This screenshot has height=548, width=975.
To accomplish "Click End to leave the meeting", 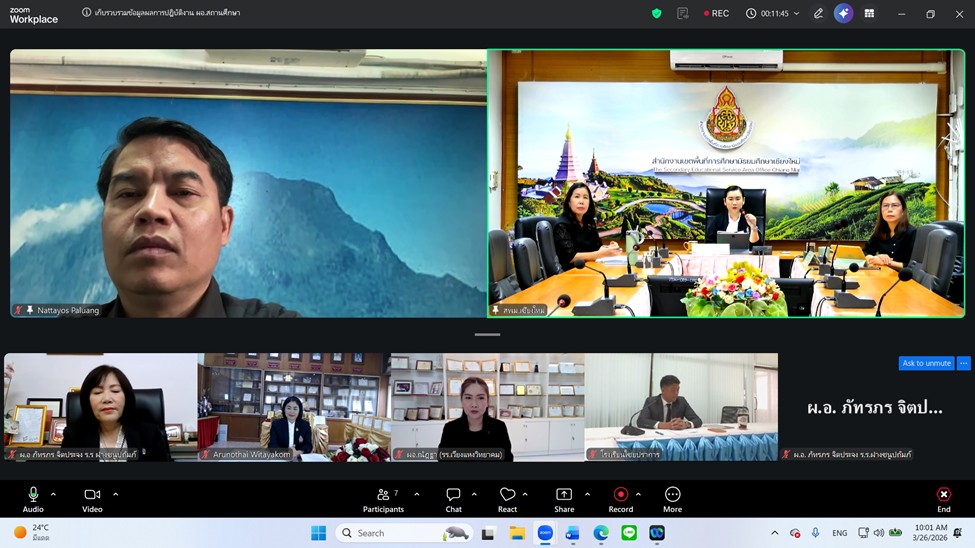I will (943, 499).
